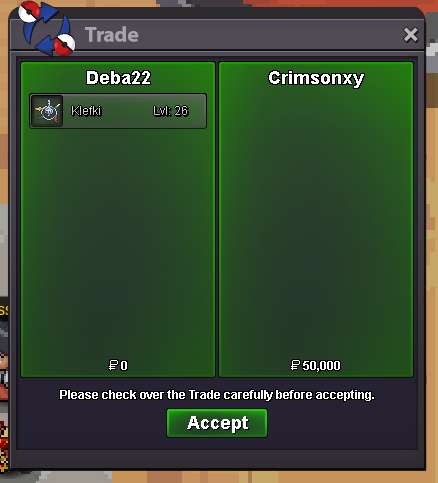Click the upper-left Poké Ball in Trade logo
Viewport: 438px width, 483px height.
[x=29, y=11]
